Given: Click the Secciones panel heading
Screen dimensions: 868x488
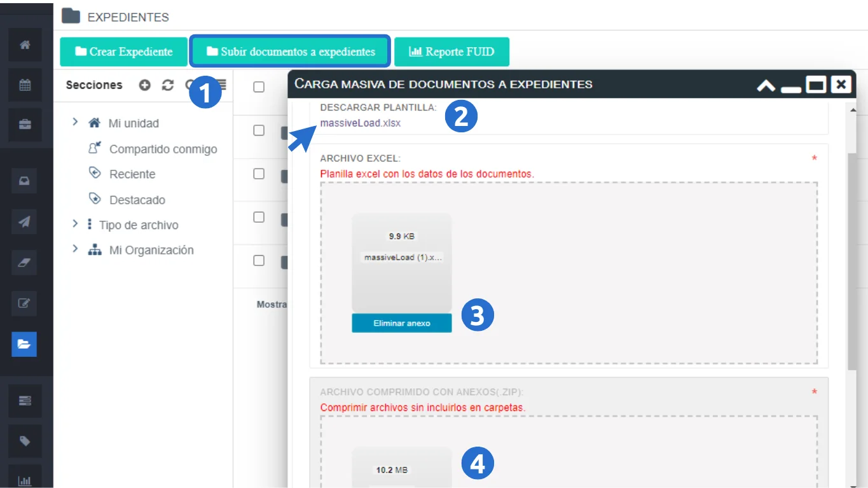Looking at the screenshot, I should pos(94,85).
